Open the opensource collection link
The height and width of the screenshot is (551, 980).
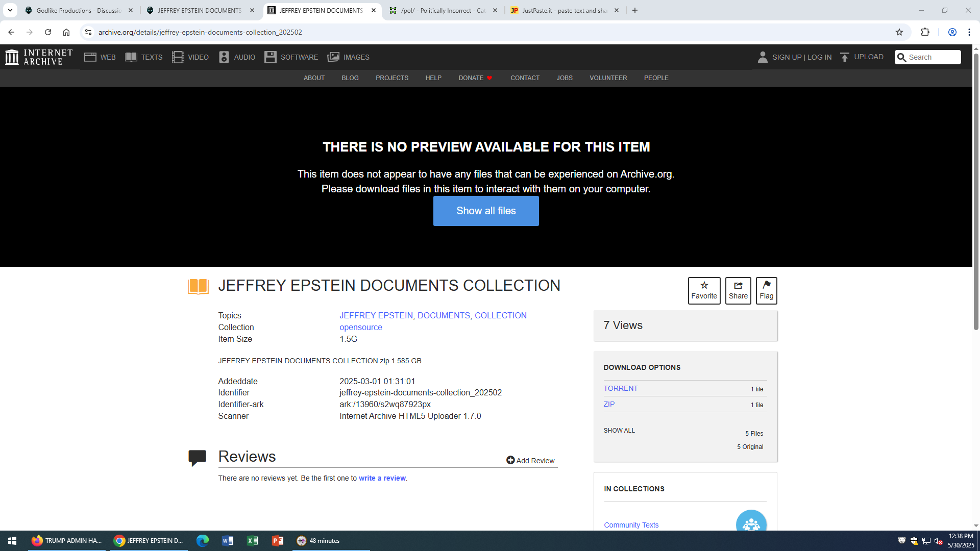coord(360,327)
